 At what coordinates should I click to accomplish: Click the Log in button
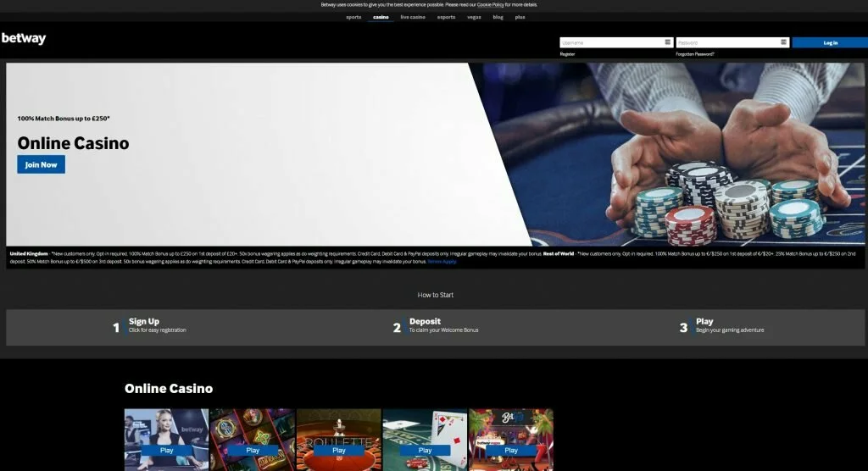point(830,42)
